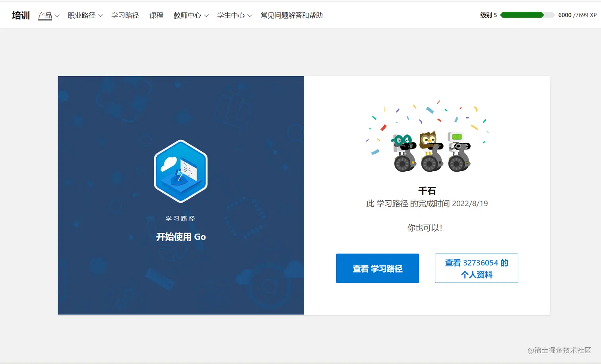601x364 pixels.
Task: Click the 开始使用 Go title
Action: pyautogui.click(x=181, y=237)
